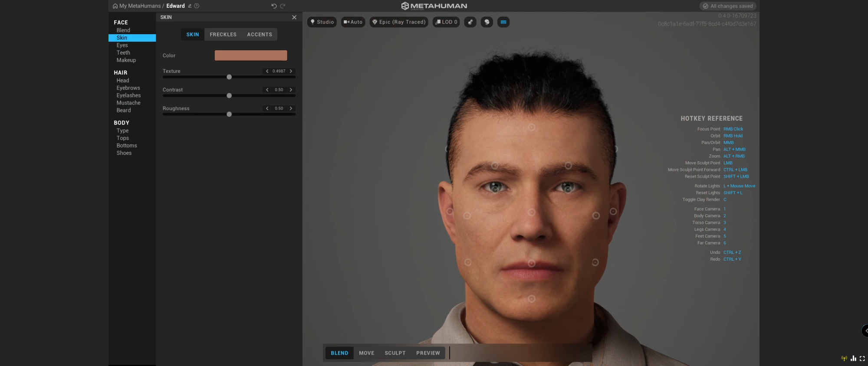The image size is (868, 366).
Task: Click the All changes saved status indicator
Action: point(728,6)
